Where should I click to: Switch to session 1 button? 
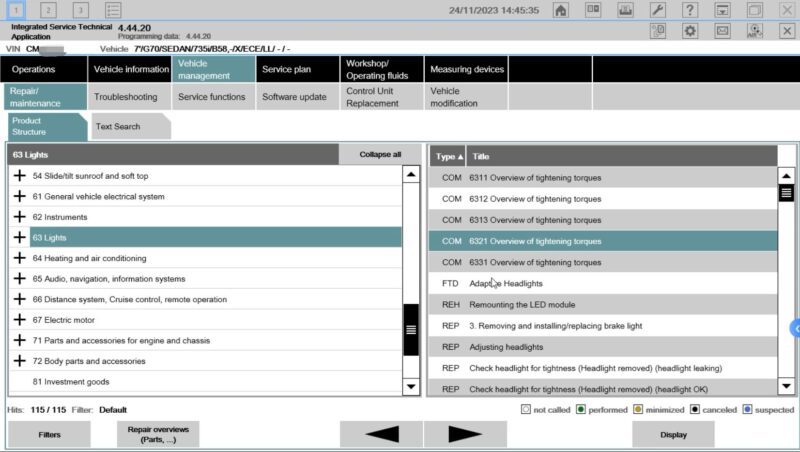coord(16,10)
